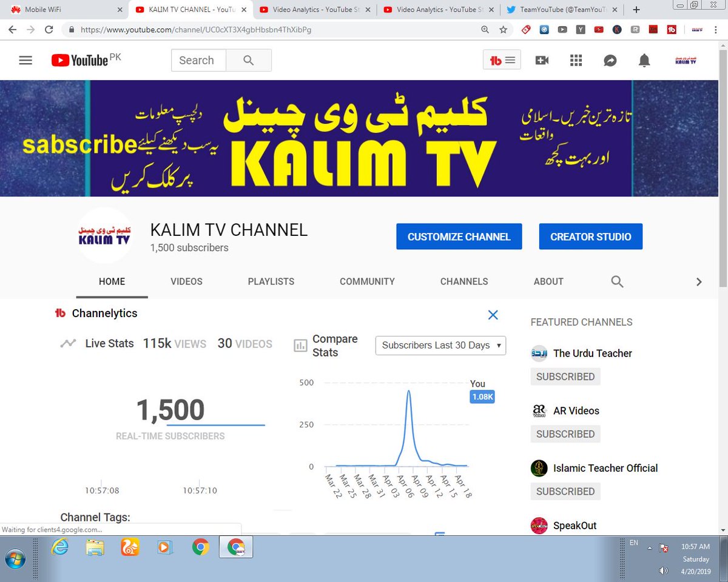728x582 pixels.
Task: Open Windows Explorer folder in taskbar
Action: coord(95,547)
